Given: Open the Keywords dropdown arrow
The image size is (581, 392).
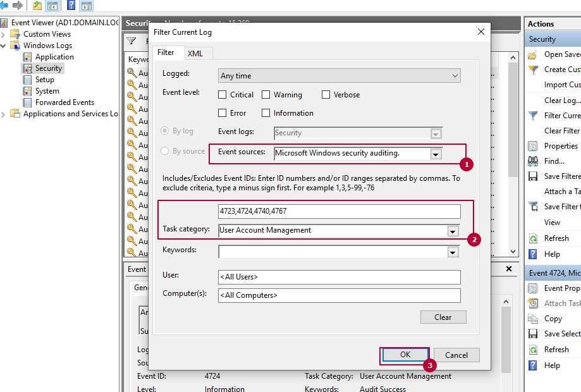Looking at the screenshot, I should [x=453, y=252].
